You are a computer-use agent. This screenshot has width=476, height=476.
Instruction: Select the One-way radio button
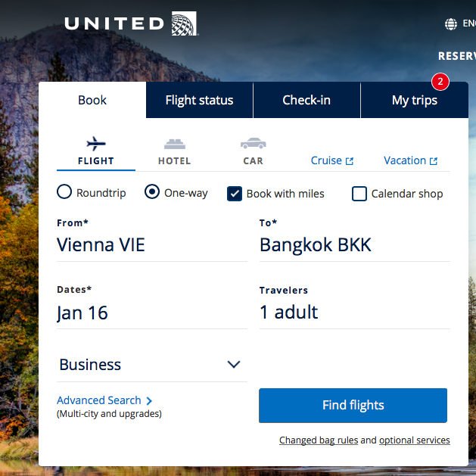[152, 192]
